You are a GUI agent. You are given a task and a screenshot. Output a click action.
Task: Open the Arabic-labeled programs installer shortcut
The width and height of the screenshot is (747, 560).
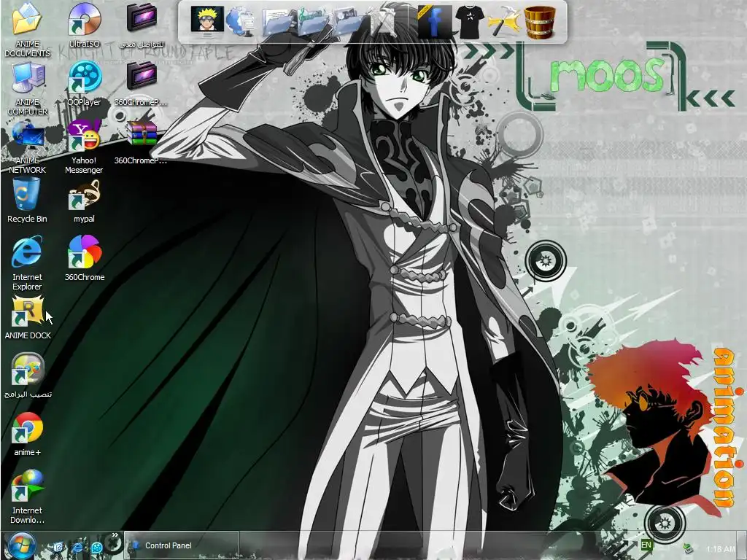27,369
